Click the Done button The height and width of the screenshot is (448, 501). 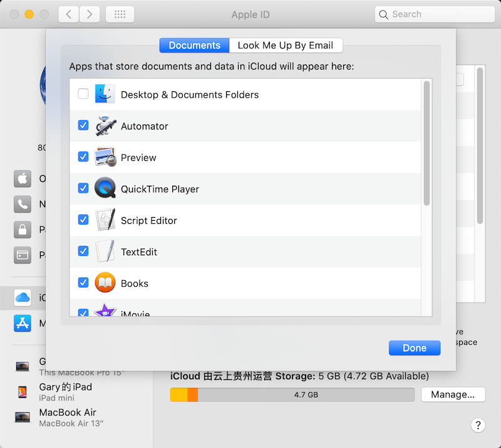tap(415, 348)
